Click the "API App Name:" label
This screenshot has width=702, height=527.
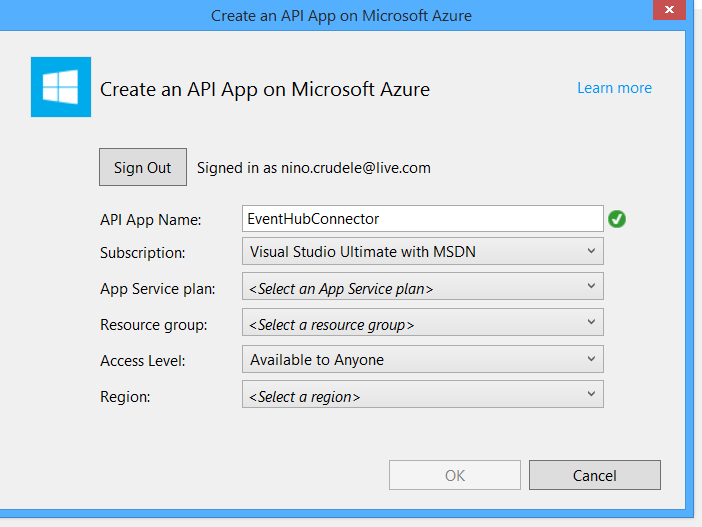point(151,220)
